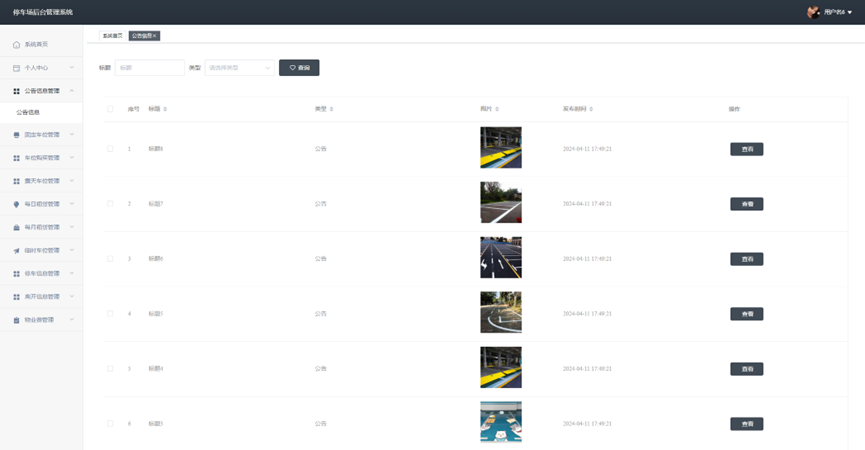Click the 停车场后台管理系统 header title
The width and height of the screenshot is (865, 450).
[43, 12]
